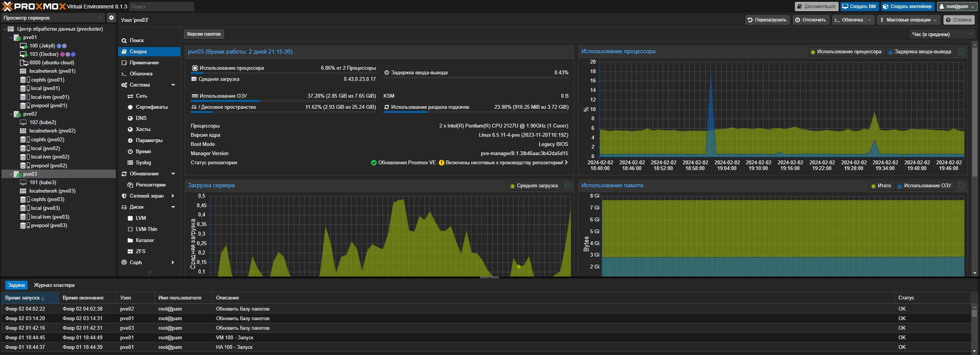This screenshot has height=355, width=980.
Task: Open the Notes (Примечания) menu entry
Action: coord(149,63)
